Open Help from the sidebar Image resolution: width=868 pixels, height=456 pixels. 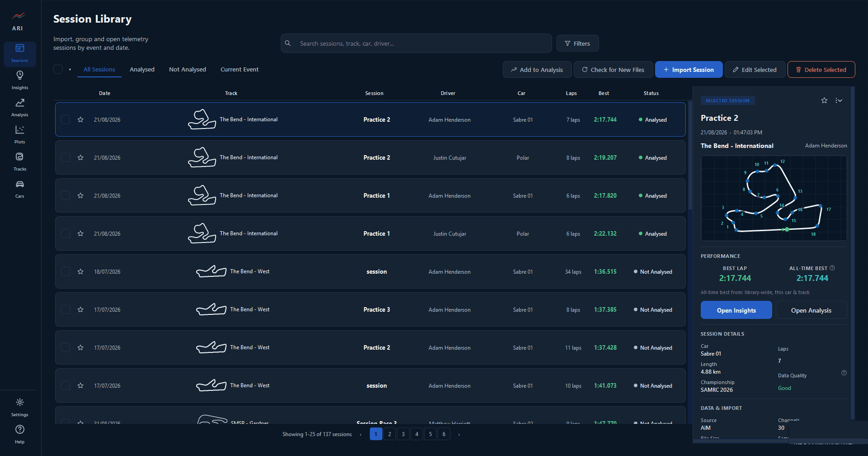[20, 435]
